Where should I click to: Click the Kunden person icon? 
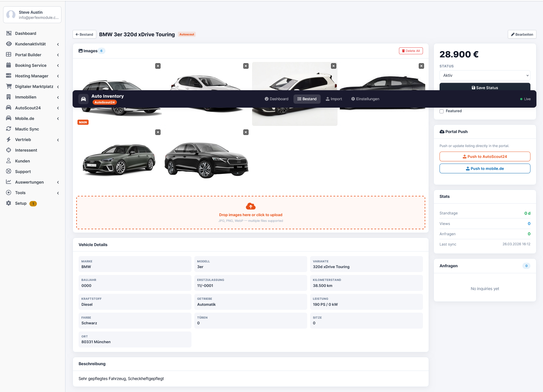click(x=9, y=161)
